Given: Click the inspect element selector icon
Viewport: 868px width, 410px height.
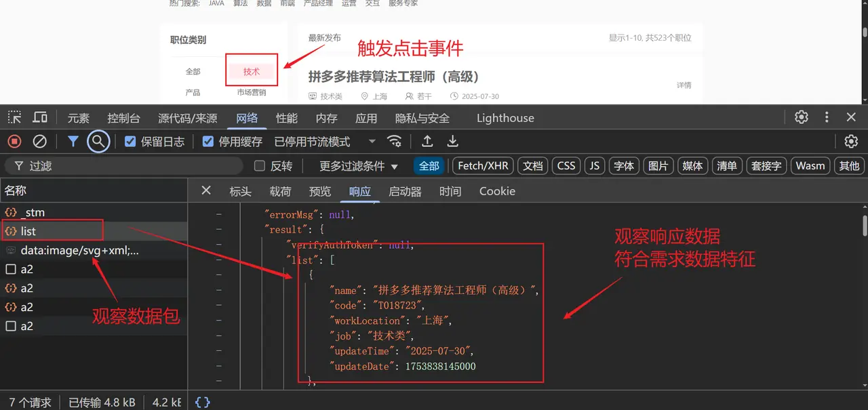Looking at the screenshot, I should [15, 118].
